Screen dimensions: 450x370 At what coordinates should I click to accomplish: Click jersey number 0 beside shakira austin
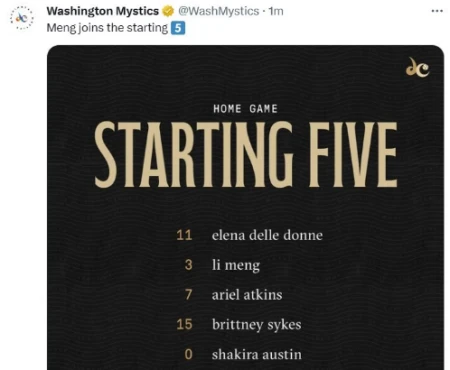(x=189, y=354)
